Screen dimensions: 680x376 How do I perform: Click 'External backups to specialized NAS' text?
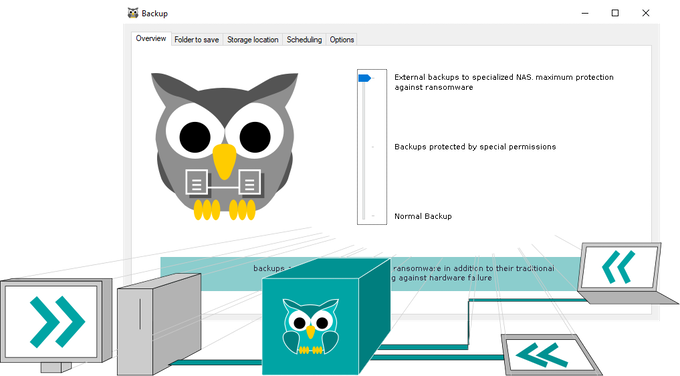[x=503, y=82]
